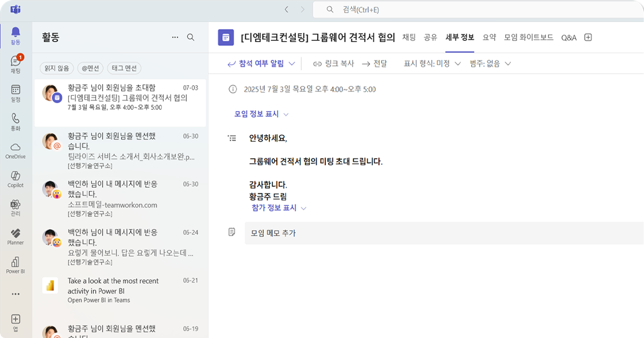Open the Calendar (일정) icon

[16, 93]
